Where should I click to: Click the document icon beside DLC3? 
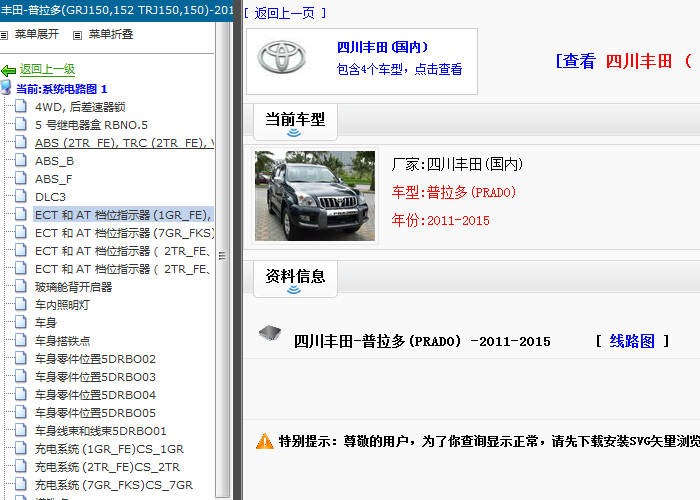(21, 196)
